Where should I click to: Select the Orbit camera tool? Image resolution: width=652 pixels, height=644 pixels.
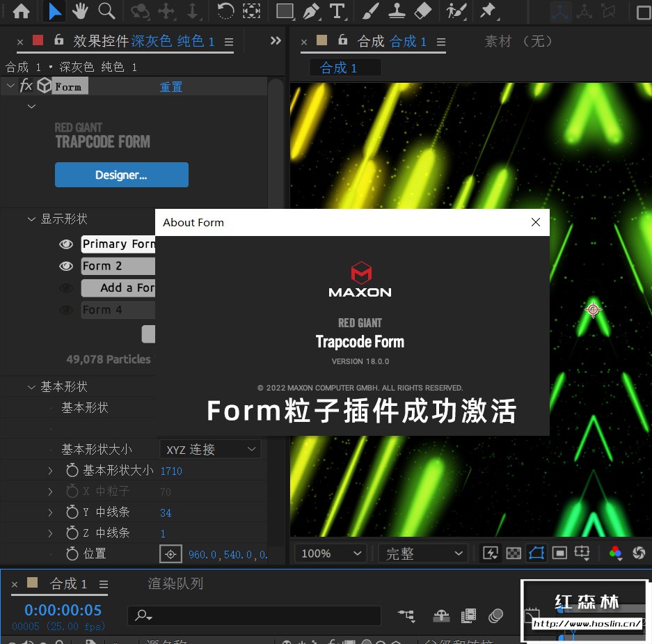click(140, 11)
